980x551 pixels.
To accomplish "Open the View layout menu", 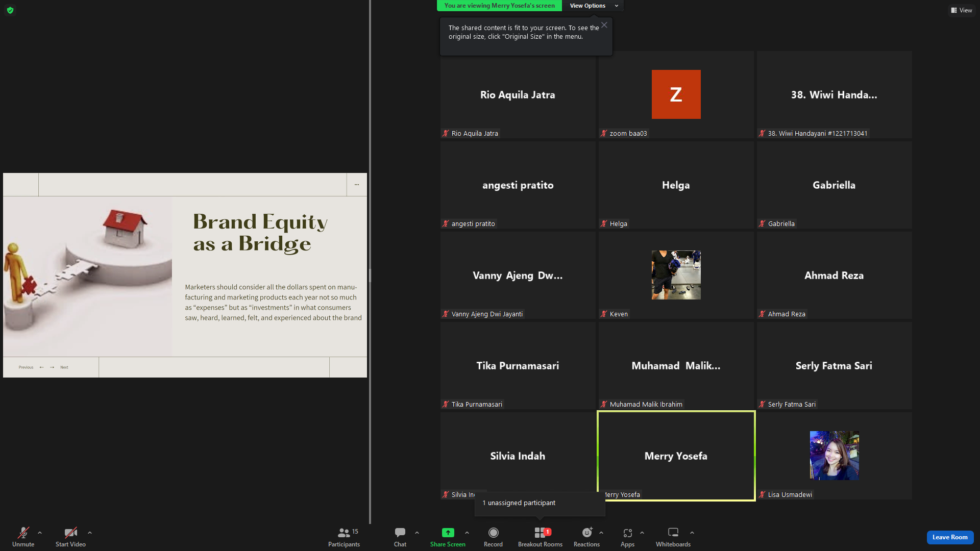I will click(962, 10).
